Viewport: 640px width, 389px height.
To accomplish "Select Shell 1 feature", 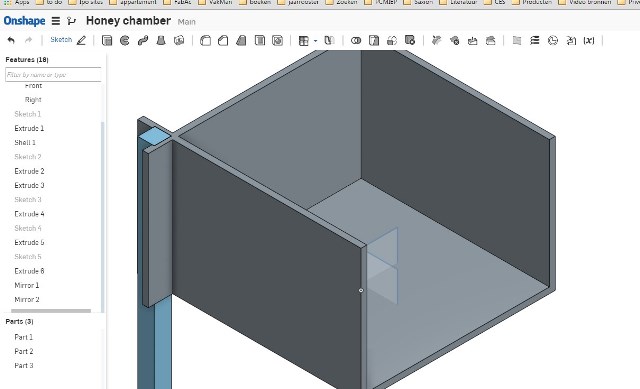I will 25,142.
